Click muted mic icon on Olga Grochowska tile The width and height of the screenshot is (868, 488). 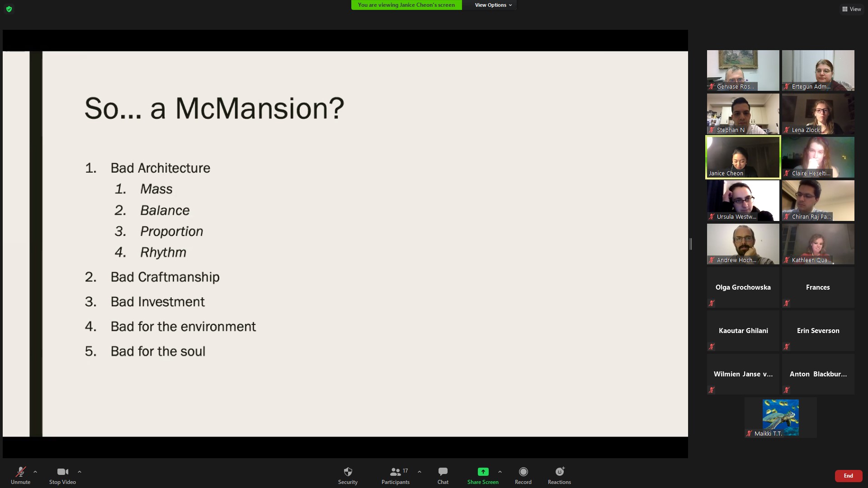[x=712, y=303]
